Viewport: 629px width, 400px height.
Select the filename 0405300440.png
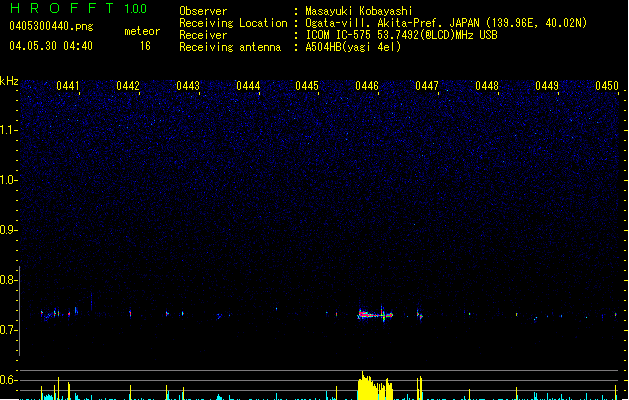click(x=51, y=28)
